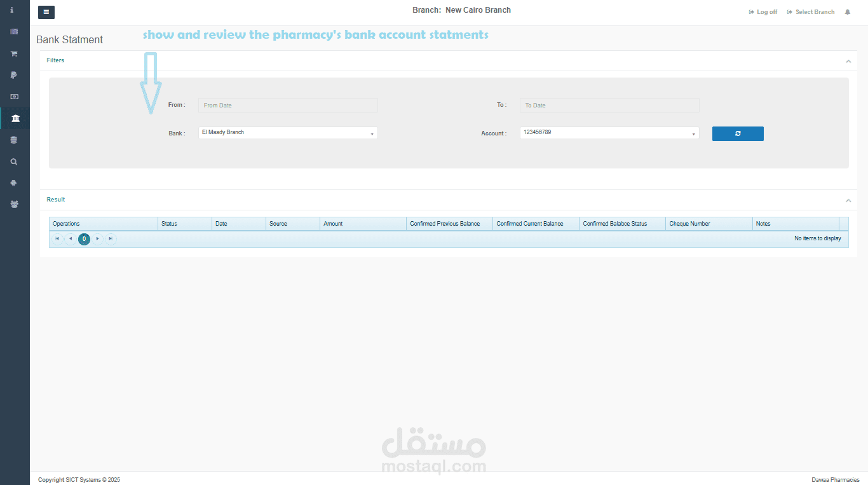Open the grid icon in sidebar

14,32
